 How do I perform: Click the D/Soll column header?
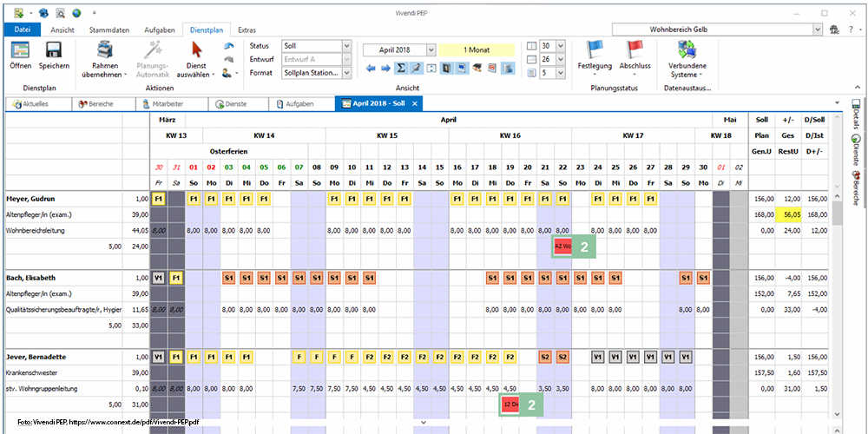(814, 120)
